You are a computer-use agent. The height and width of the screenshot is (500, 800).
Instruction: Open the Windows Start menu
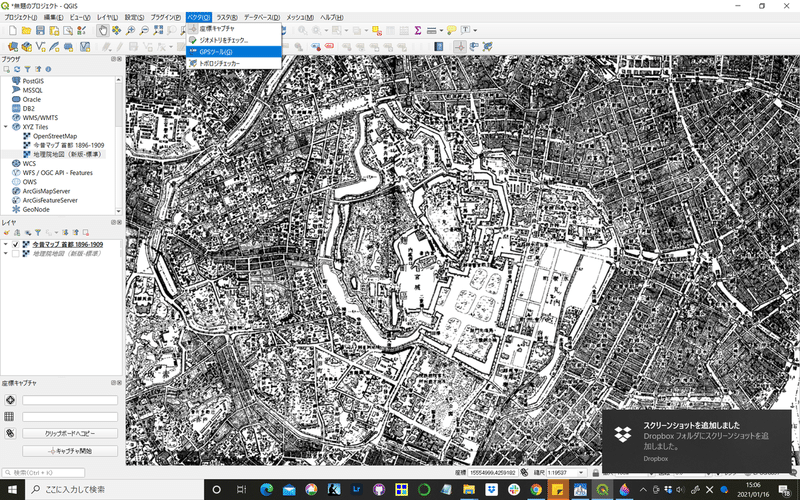[x=12, y=489]
